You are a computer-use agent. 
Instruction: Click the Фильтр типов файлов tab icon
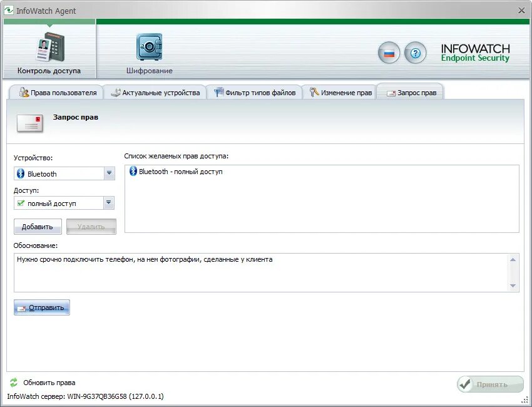pos(219,92)
